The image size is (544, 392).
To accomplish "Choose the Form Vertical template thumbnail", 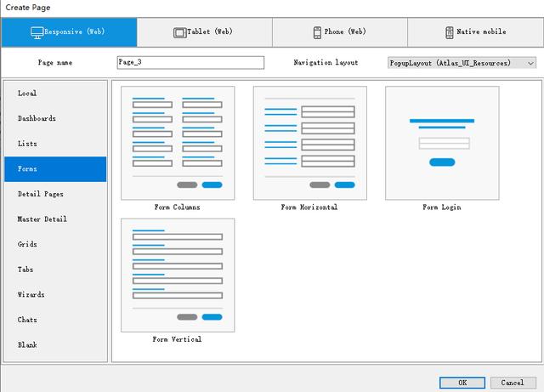I will tap(178, 276).
